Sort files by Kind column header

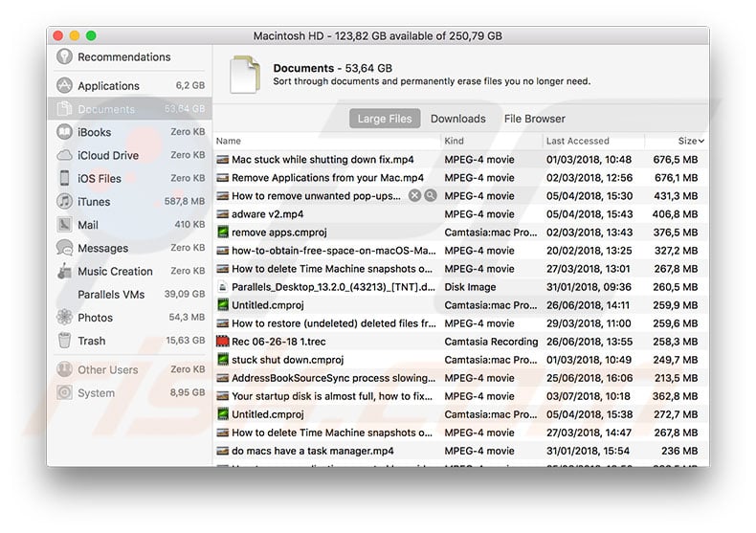point(455,142)
